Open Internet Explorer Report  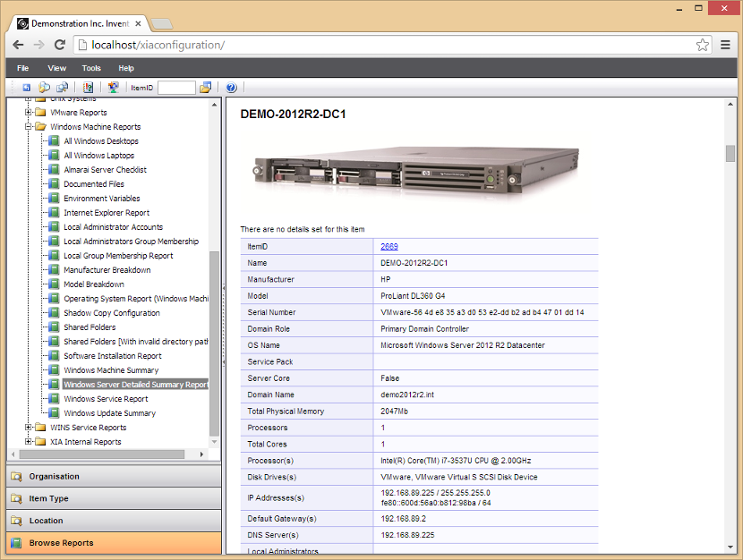coord(107,213)
